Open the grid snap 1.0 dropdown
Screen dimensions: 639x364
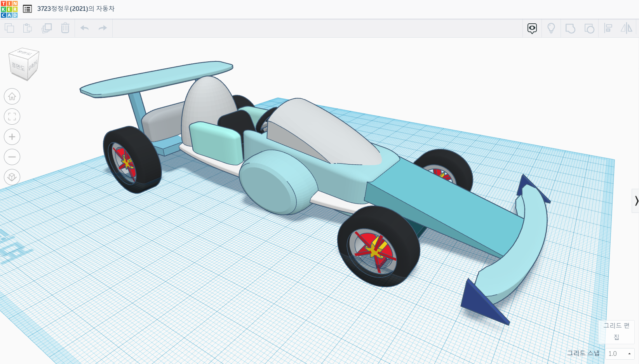tap(620, 354)
